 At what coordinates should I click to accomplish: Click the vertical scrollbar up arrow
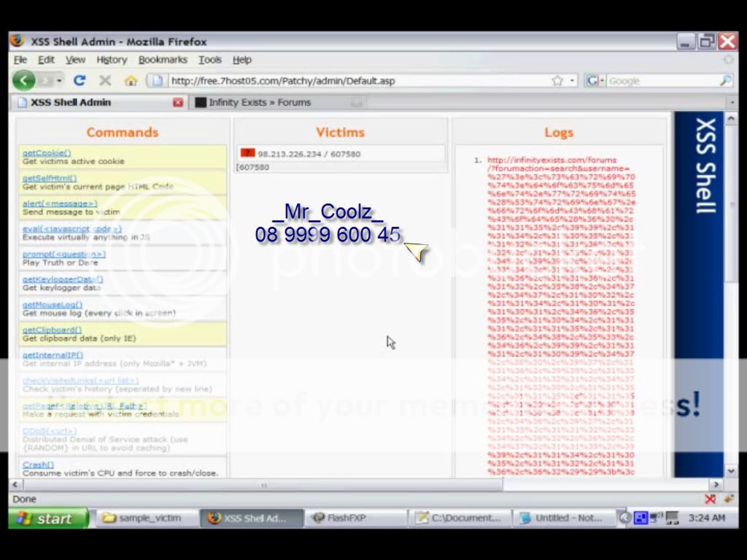pyautogui.click(x=731, y=118)
